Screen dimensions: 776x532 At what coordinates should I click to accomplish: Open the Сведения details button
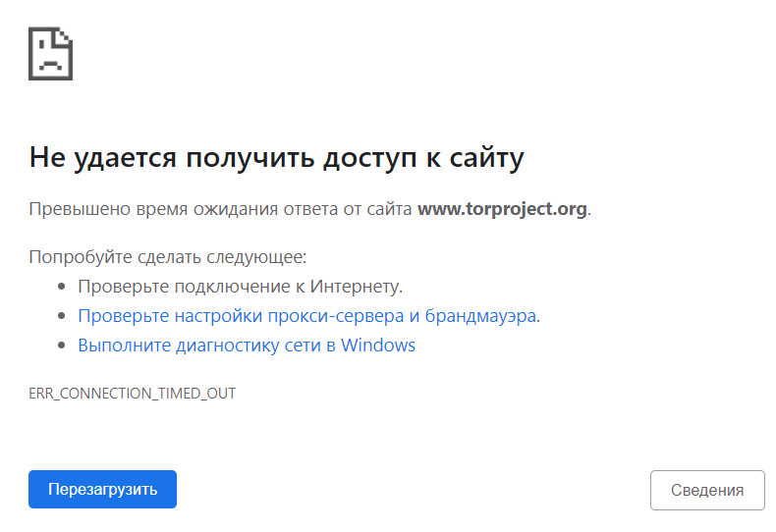click(707, 490)
